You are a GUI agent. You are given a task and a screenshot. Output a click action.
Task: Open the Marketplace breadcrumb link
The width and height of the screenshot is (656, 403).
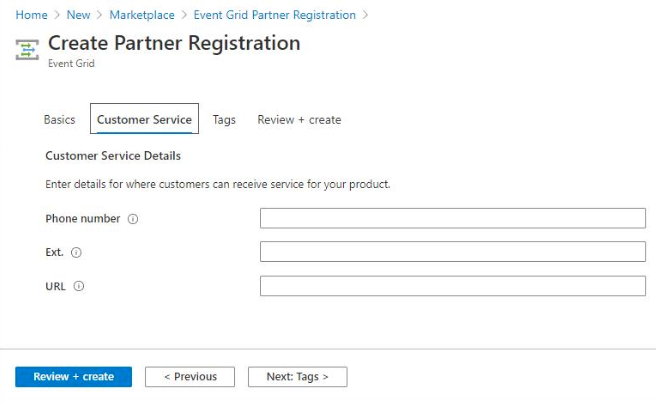point(142,15)
